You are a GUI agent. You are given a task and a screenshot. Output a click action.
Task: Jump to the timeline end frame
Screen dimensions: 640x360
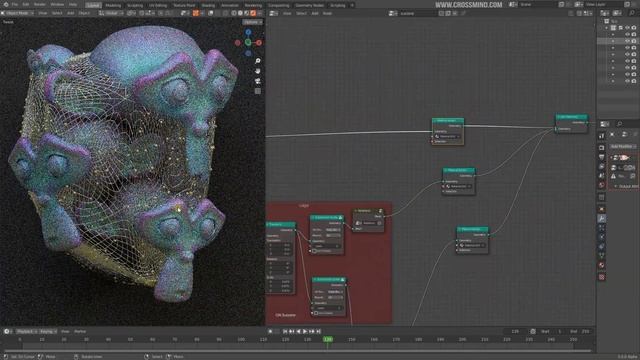point(318,332)
